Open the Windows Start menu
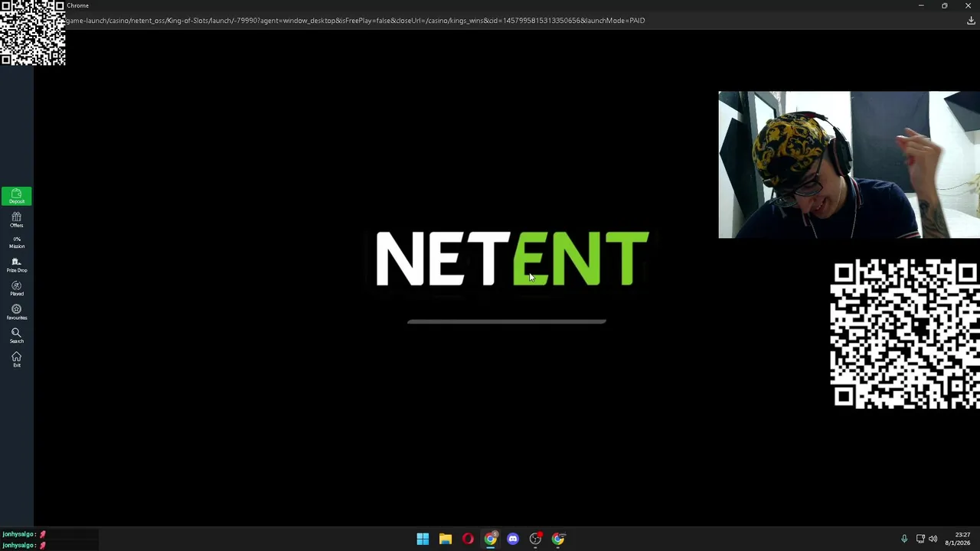The width and height of the screenshot is (980, 551). click(423, 539)
